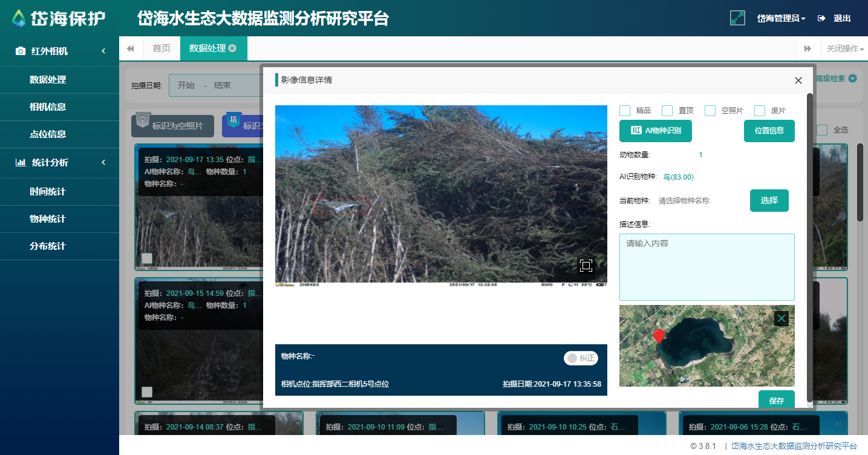Open the 数据处理 sidebar item
Viewport: 868px width, 455px height.
(x=59, y=79)
